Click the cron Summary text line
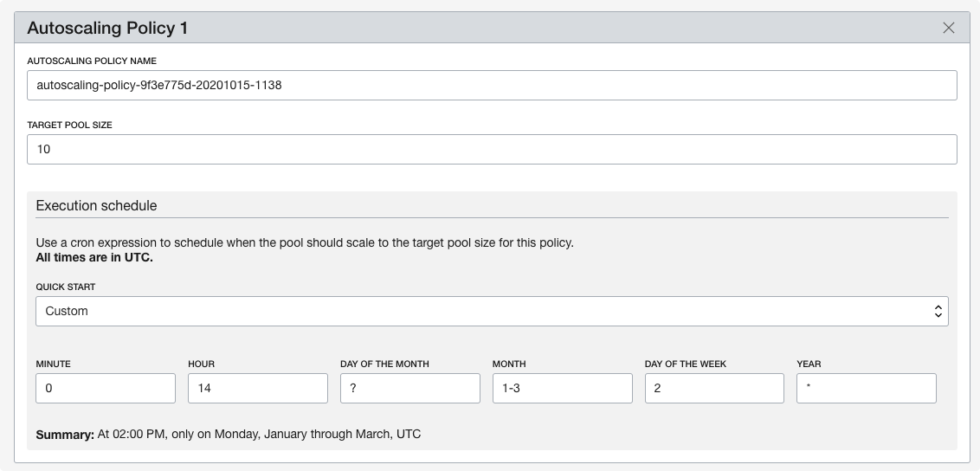This screenshot has width=980, height=471. (229, 434)
